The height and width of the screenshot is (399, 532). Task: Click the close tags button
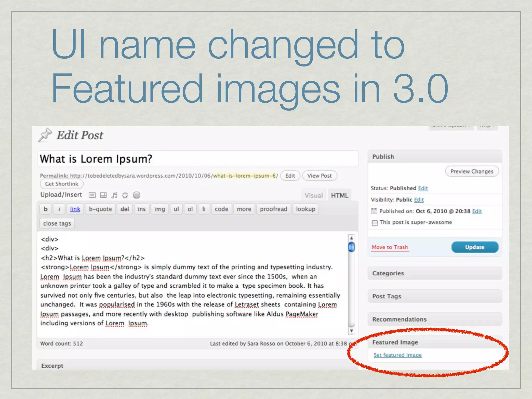(x=57, y=223)
